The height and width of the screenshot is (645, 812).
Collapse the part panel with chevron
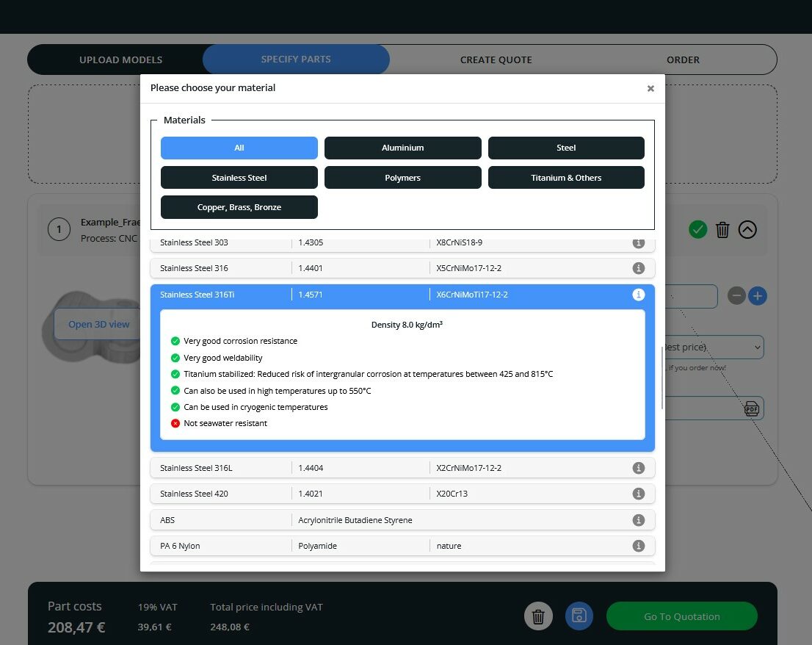[747, 230]
